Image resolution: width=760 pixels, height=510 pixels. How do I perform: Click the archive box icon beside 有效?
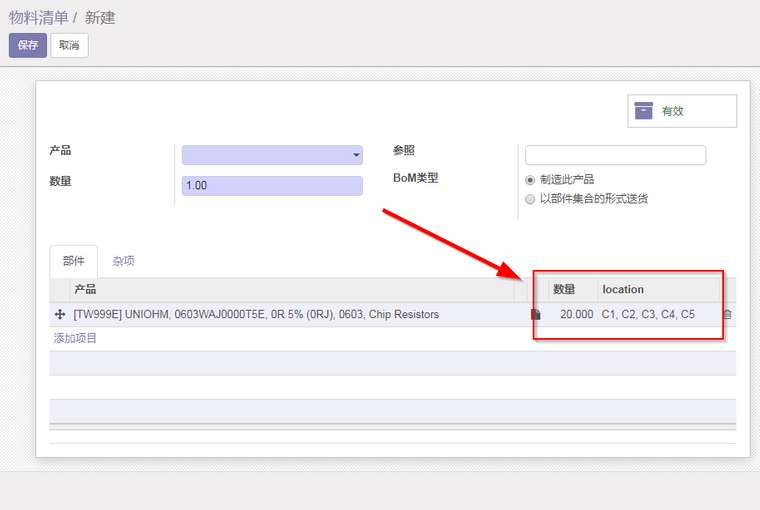[x=644, y=111]
